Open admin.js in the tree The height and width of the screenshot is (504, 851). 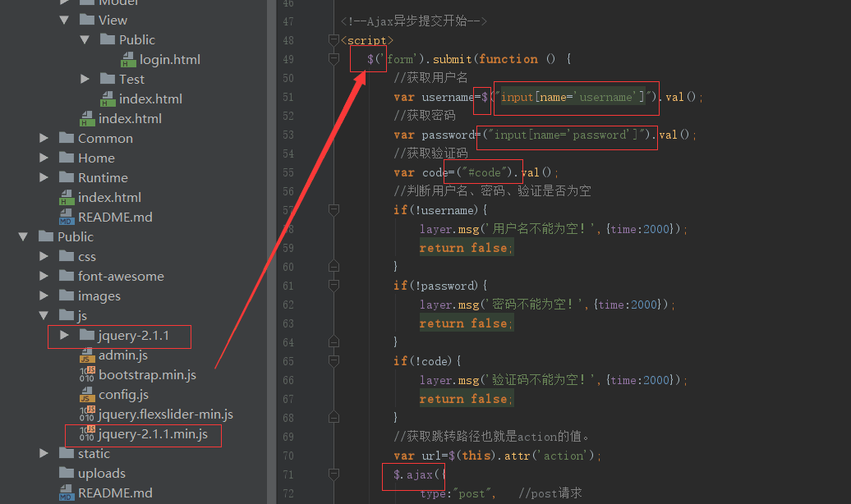122,355
